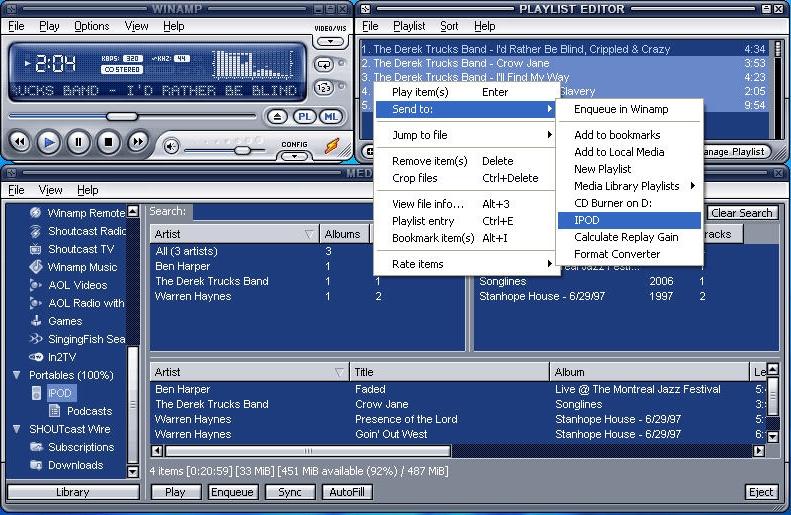Viewport: 791px width, 515px height.
Task: Expand the CONFIG drawer arrow
Action: (294, 156)
